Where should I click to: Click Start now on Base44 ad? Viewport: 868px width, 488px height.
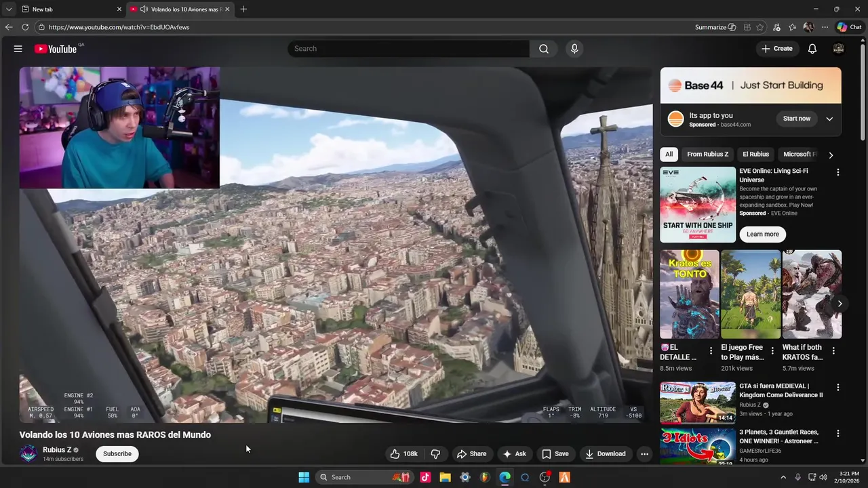point(796,119)
